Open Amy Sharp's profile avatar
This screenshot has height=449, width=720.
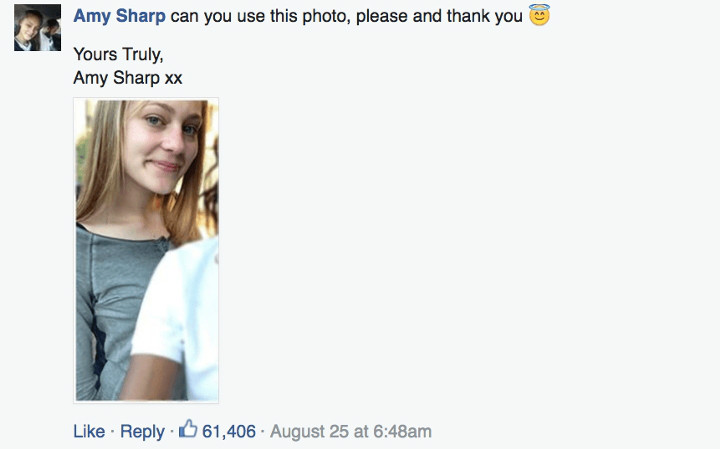point(37,28)
